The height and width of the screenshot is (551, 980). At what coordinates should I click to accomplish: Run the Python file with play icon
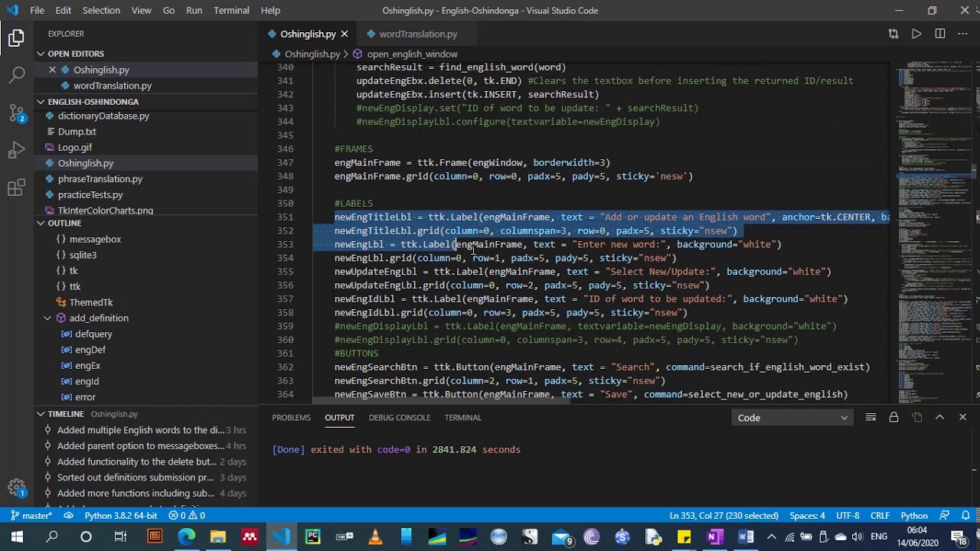coord(916,34)
